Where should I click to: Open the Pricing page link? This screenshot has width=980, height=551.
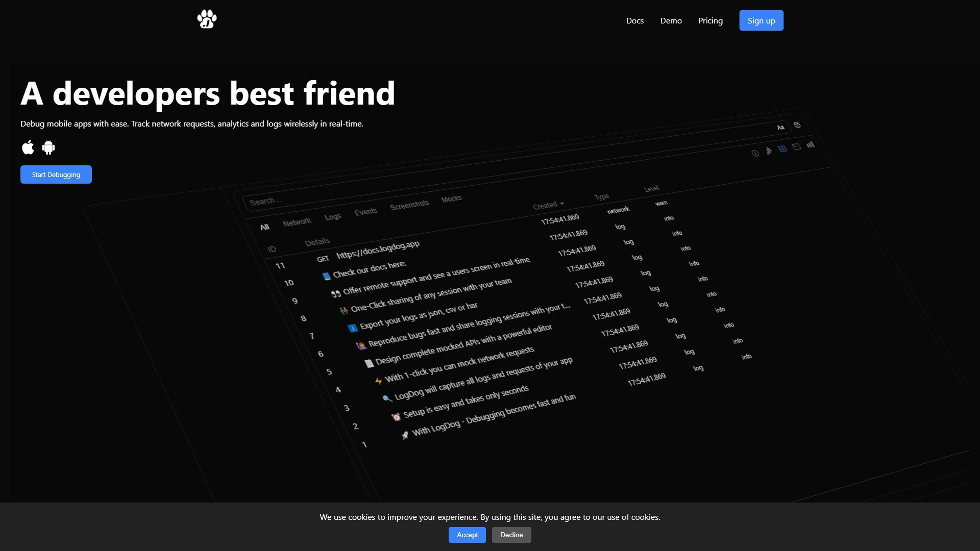tap(710, 20)
